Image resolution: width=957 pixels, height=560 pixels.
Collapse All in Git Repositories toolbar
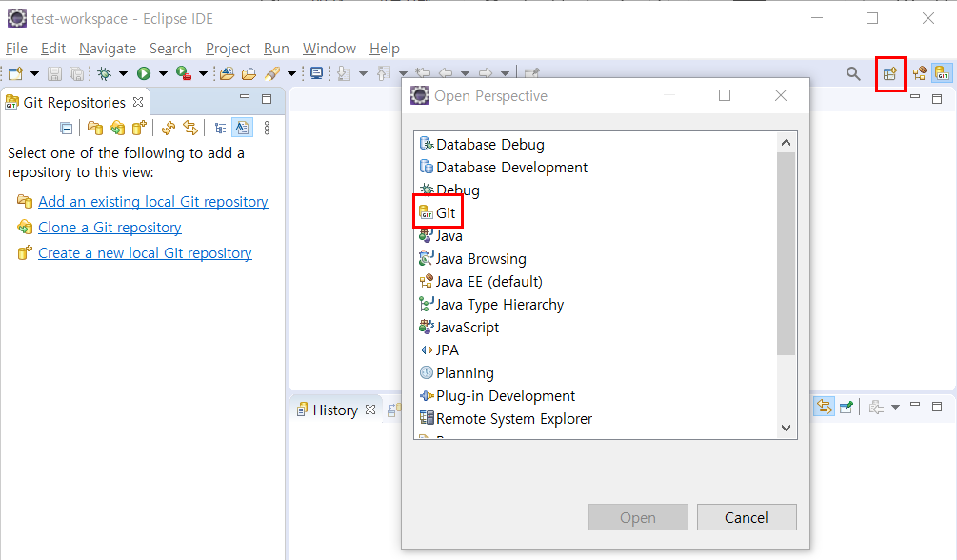point(67,129)
